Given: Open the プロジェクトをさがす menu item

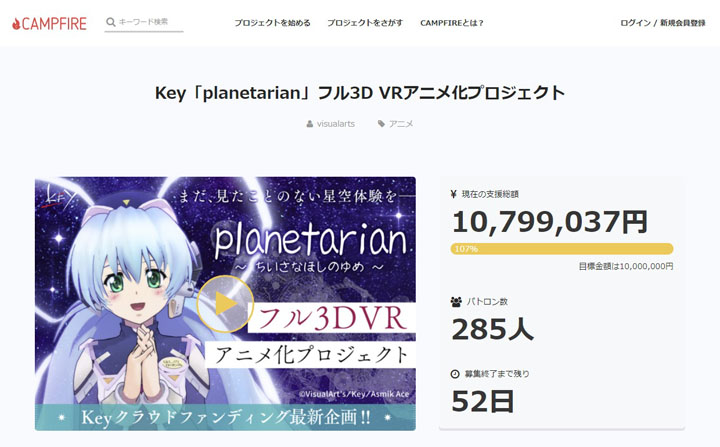Looking at the screenshot, I should (x=365, y=22).
